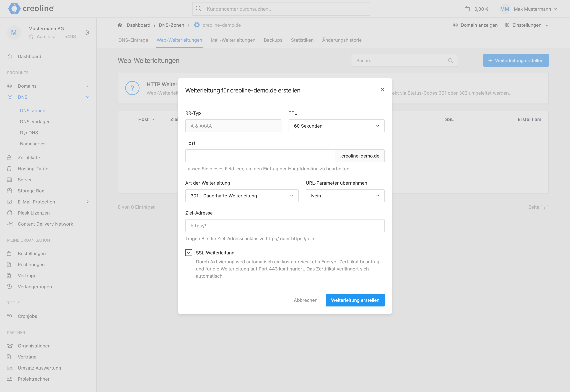Sort table by Host column
Screen dimensions: 570x392
click(146, 119)
